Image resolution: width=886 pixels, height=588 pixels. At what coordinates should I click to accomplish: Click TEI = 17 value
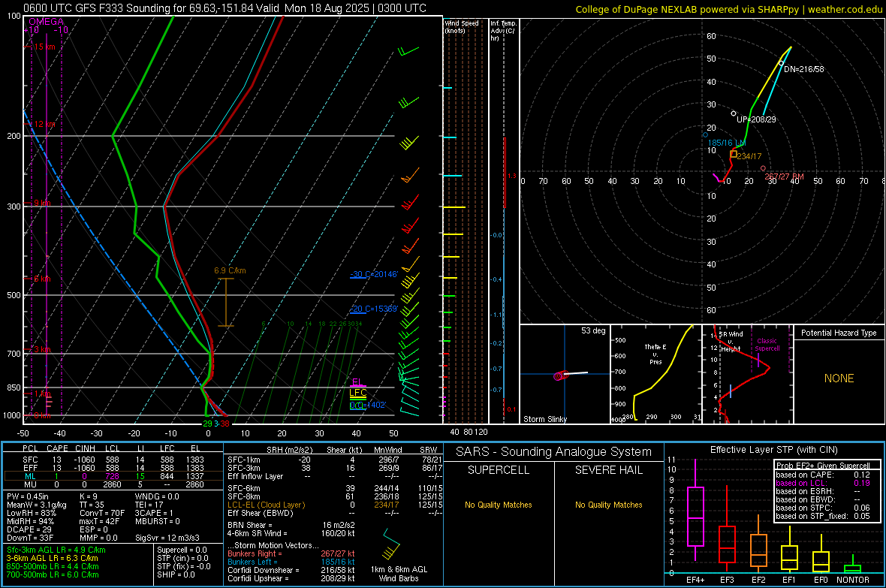point(149,505)
